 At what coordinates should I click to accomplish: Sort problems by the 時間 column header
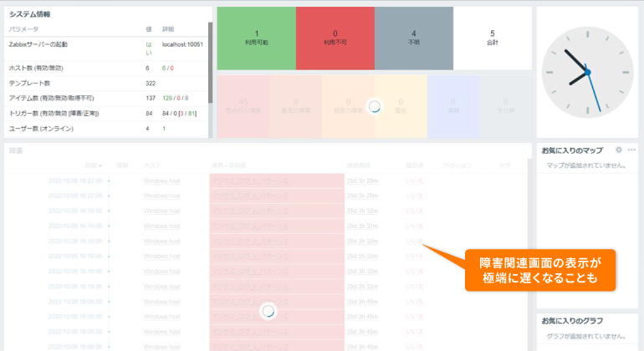point(93,165)
